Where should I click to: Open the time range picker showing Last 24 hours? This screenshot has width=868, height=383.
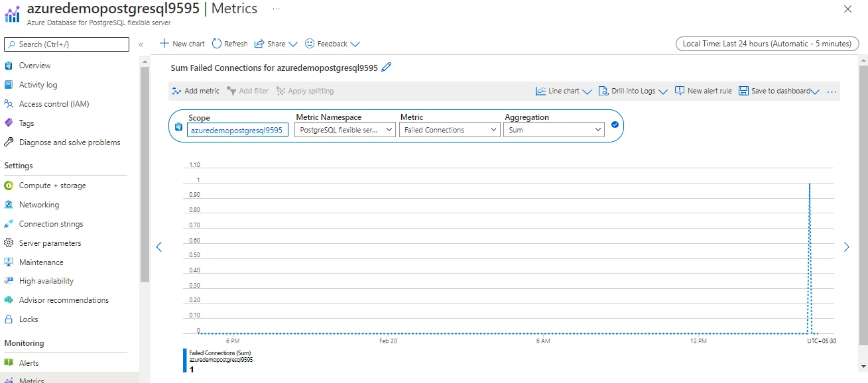[767, 43]
